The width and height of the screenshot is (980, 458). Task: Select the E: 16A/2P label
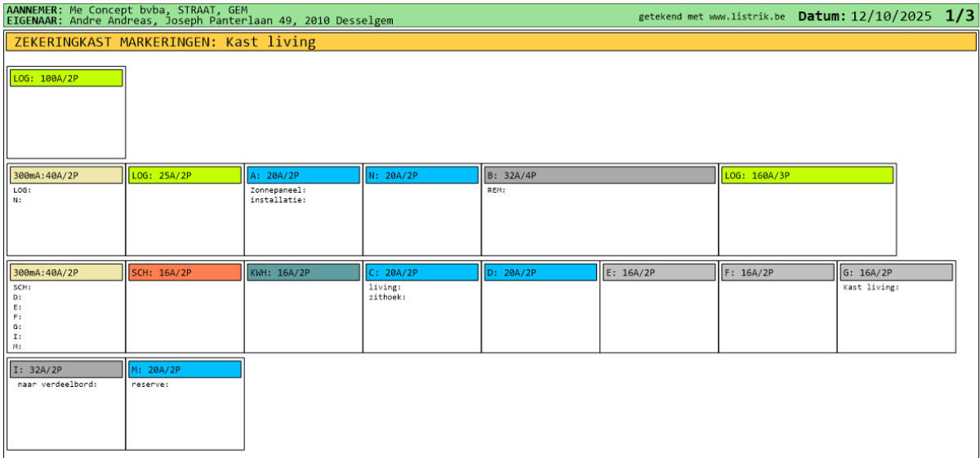click(x=658, y=273)
